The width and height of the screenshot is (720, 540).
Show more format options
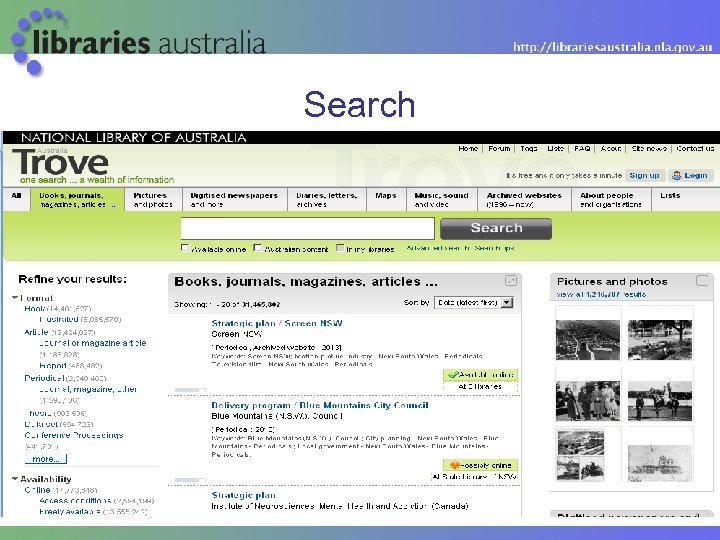pyautogui.click(x=46, y=459)
